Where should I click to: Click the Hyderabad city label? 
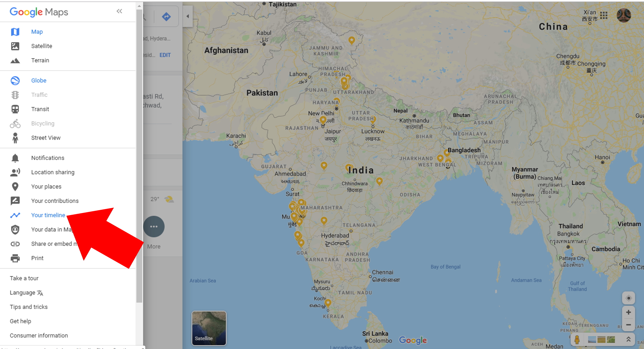pyautogui.click(x=335, y=236)
